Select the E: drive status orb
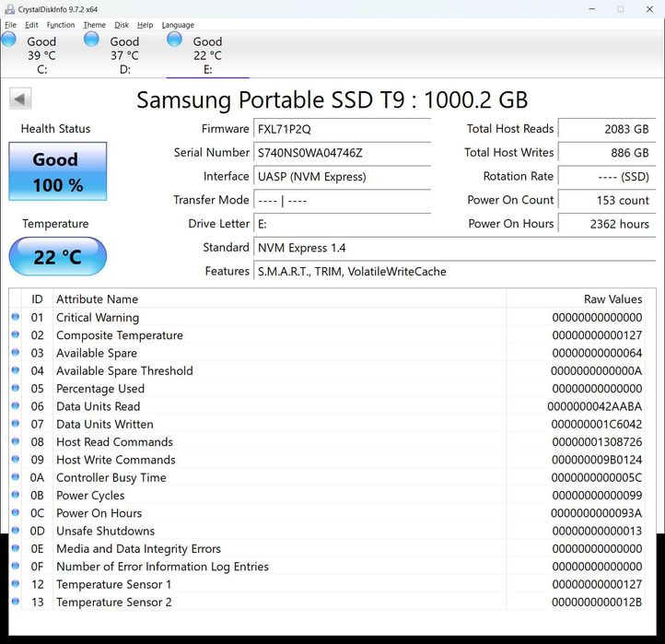Screen dimensions: 665x644 [x=174, y=40]
